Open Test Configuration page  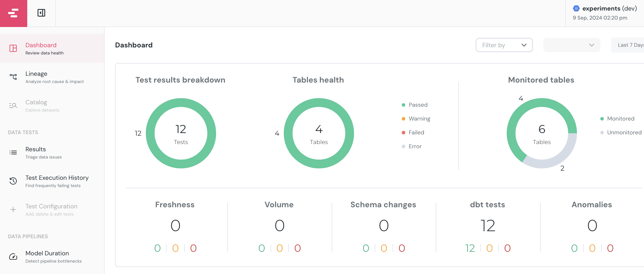[52, 209]
